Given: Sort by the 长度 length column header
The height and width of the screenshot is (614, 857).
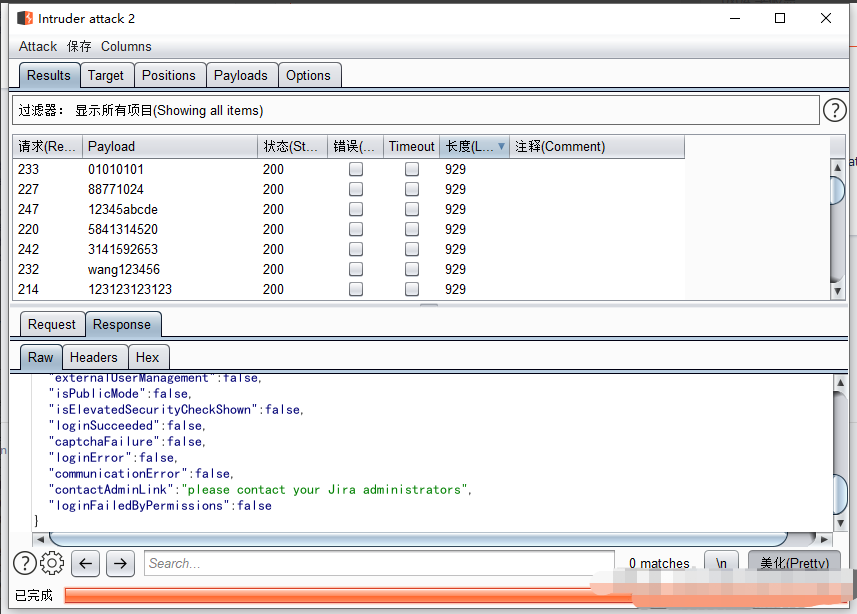Looking at the screenshot, I should click(474, 147).
